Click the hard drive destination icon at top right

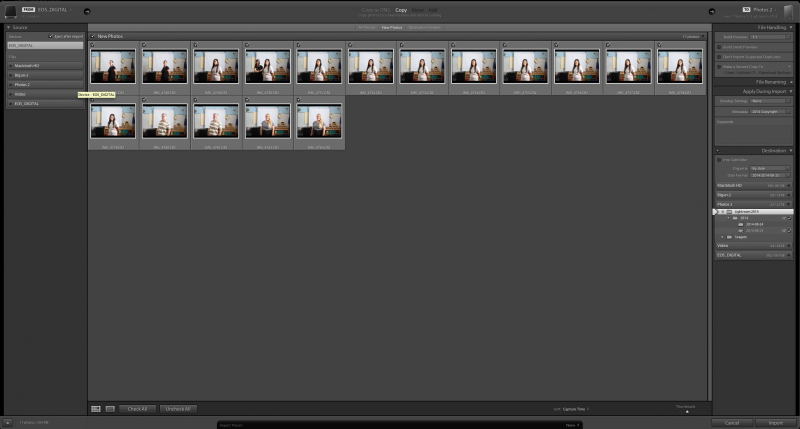tap(789, 9)
